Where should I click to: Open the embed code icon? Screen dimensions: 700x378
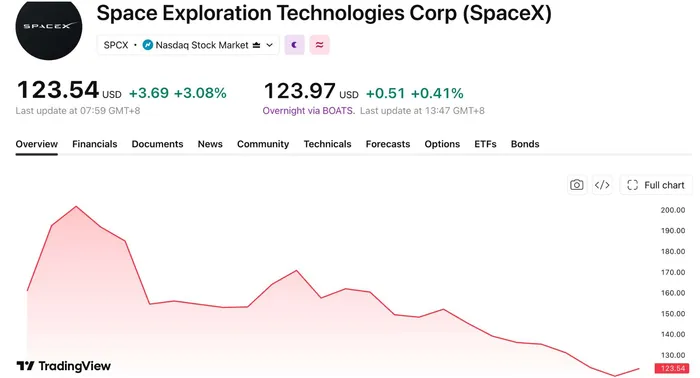tap(602, 185)
